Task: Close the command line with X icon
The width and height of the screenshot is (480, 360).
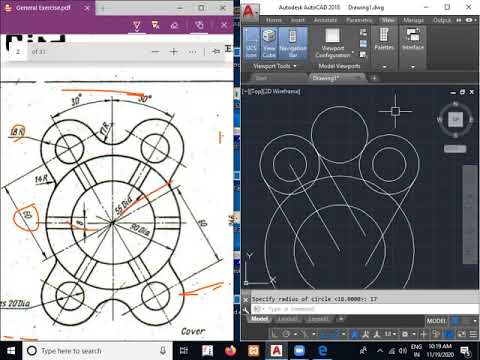Action: click(x=246, y=299)
